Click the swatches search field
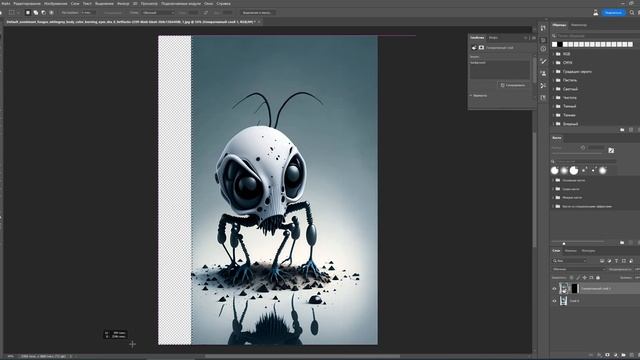640x360 pixels. pos(596,36)
